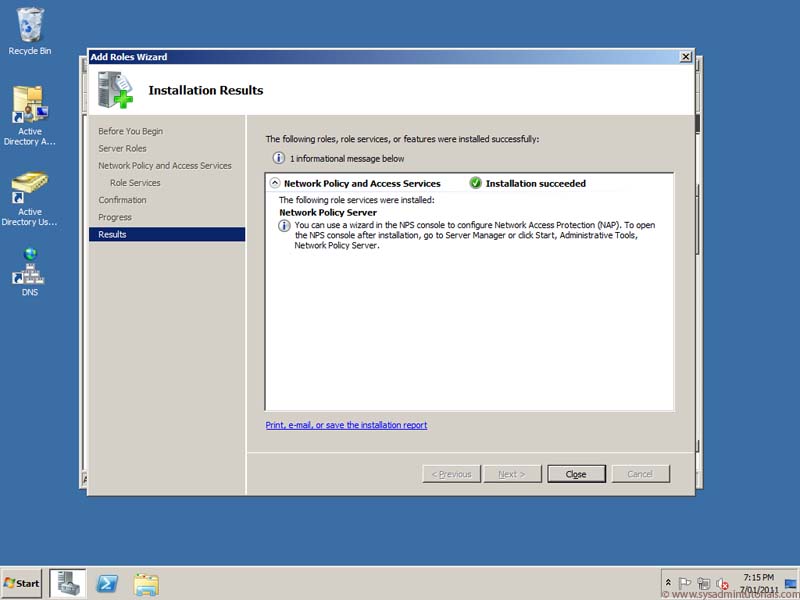Open Windows Explorer from taskbar
The image size is (800, 600).
tap(146, 584)
